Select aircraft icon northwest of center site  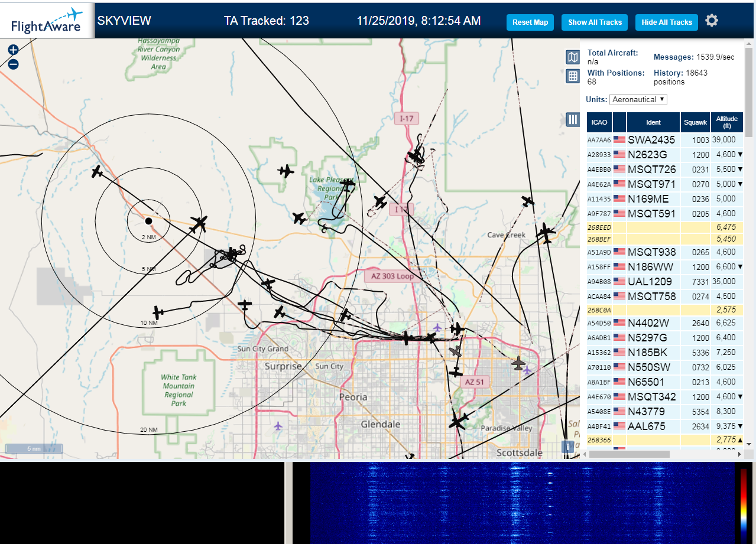tap(98, 172)
